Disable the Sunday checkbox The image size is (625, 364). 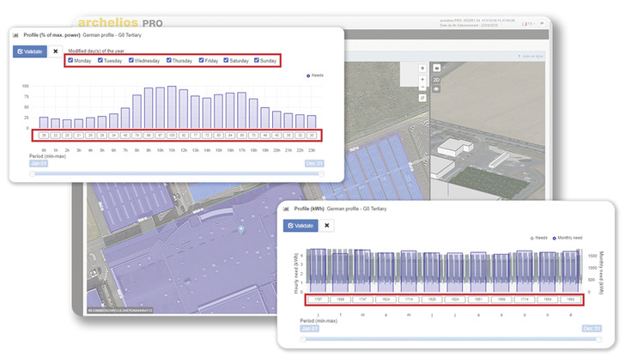click(x=257, y=61)
